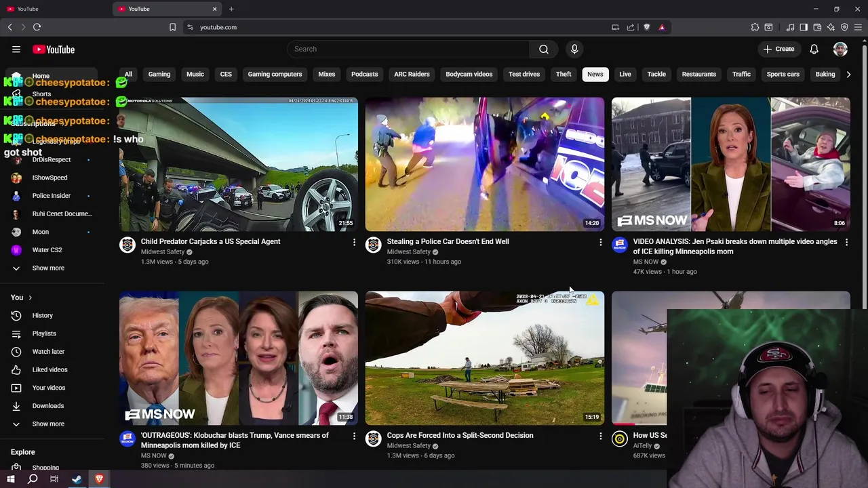Select the Gaming filter chip

click(x=159, y=74)
